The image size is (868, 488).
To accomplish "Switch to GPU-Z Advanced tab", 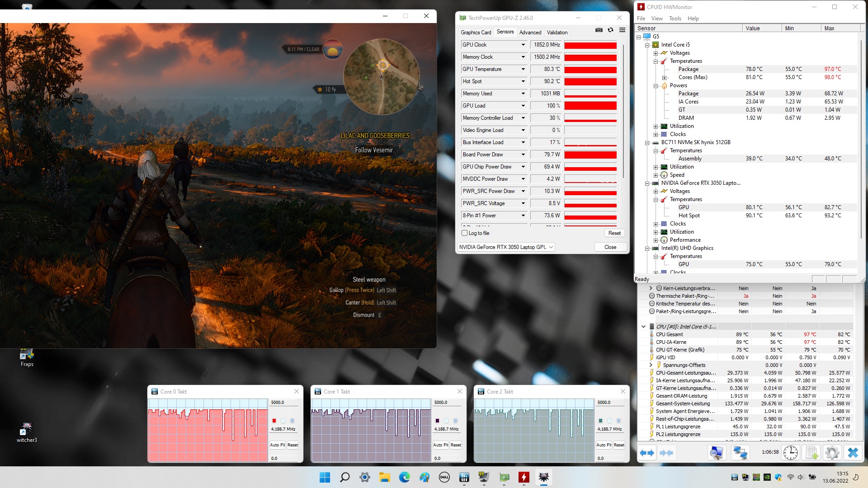I will click(530, 32).
